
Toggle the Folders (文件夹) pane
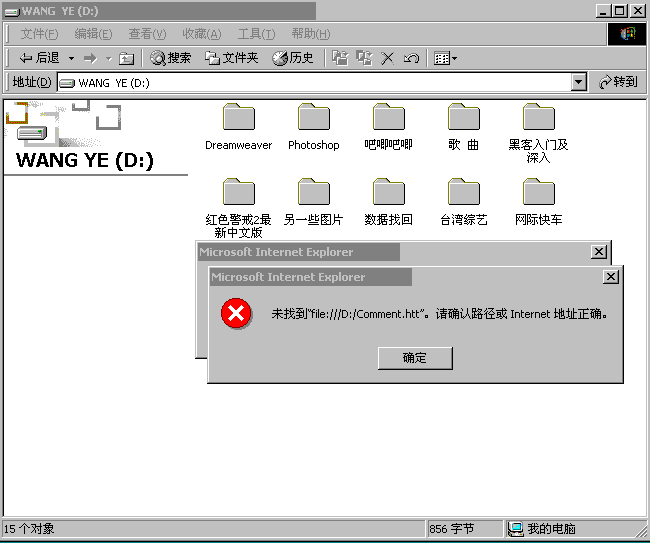231,58
